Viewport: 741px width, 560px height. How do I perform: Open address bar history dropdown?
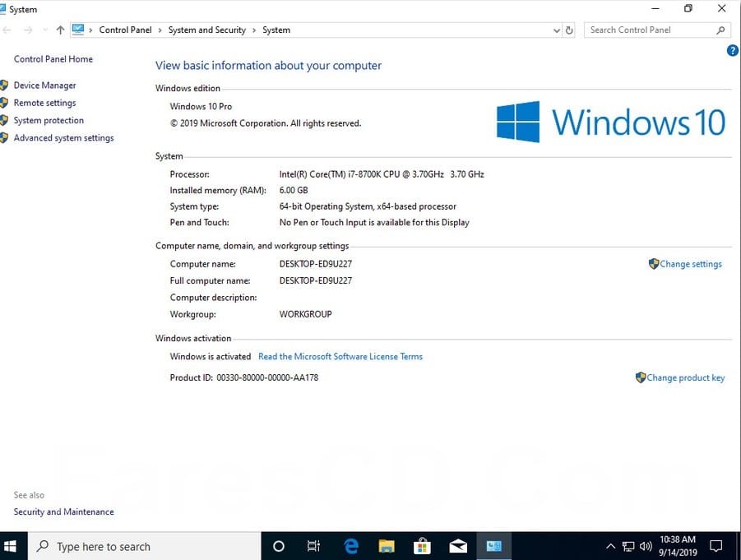coord(556,30)
